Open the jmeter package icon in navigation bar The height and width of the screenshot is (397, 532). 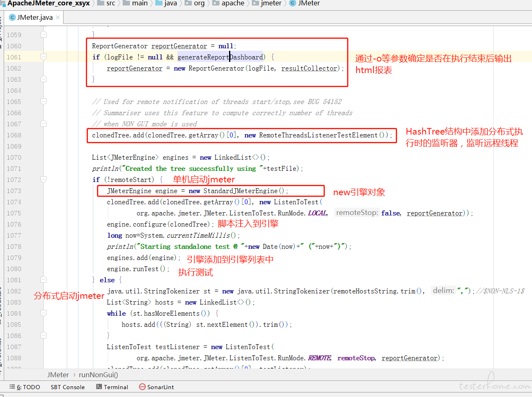[255, 3]
